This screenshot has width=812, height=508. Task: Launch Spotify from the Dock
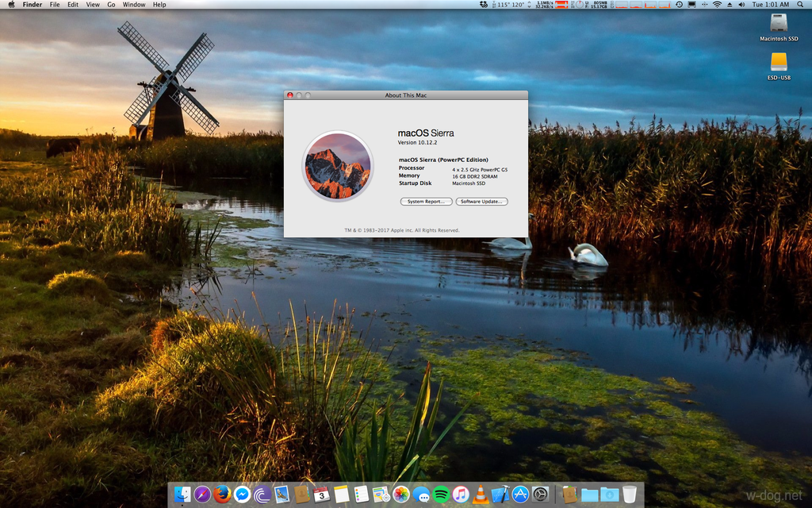pyautogui.click(x=441, y=495)
